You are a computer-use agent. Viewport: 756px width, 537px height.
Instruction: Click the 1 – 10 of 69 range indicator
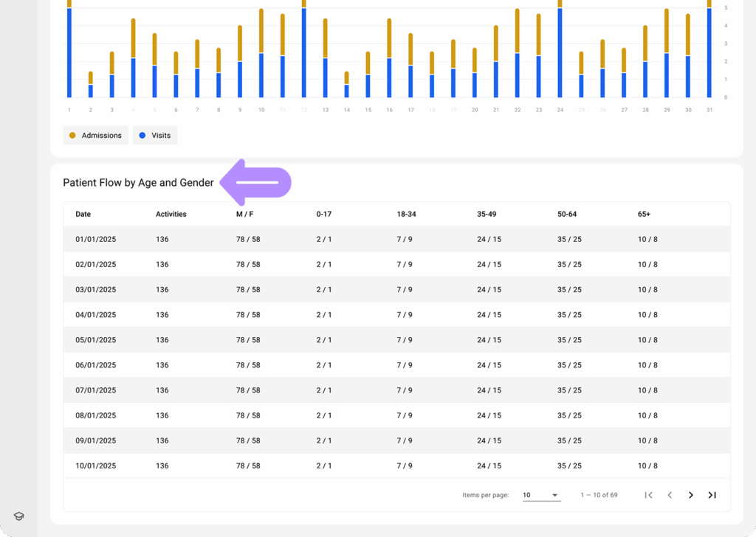pos(599,495)
